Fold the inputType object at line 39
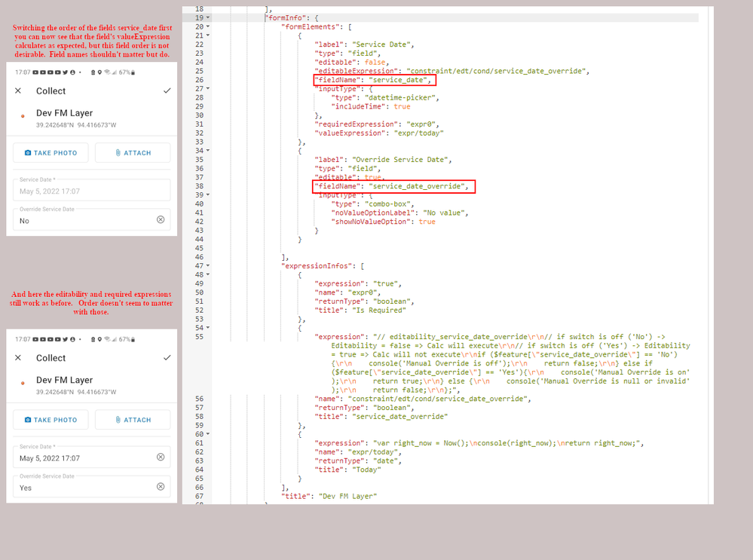Screen dimensions: 753x560 point(208,194)
